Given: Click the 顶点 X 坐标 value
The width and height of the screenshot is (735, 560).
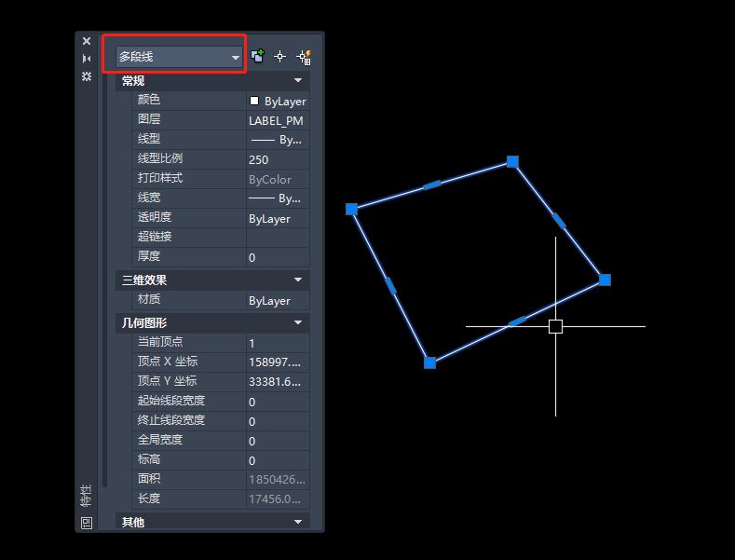Looking at the screenshot, I should (278, 362).
